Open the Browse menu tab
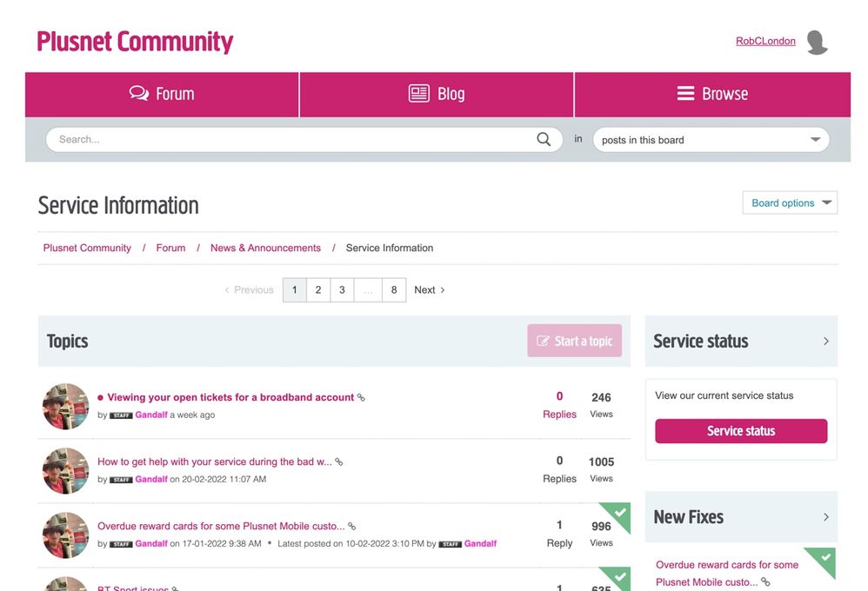868x591 pixels. (712, 94)
